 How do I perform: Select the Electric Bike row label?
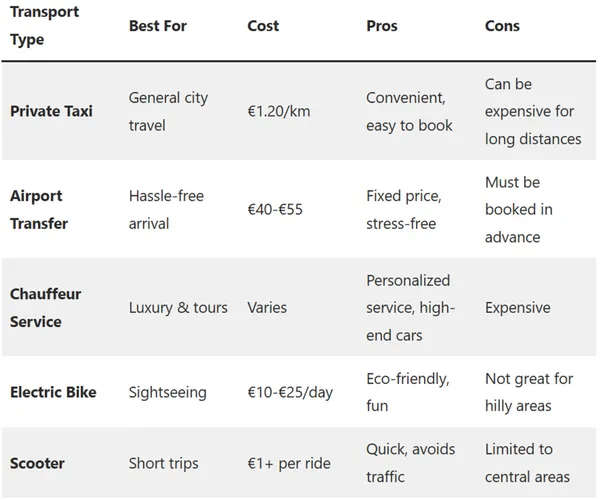[x=53, y=392]
